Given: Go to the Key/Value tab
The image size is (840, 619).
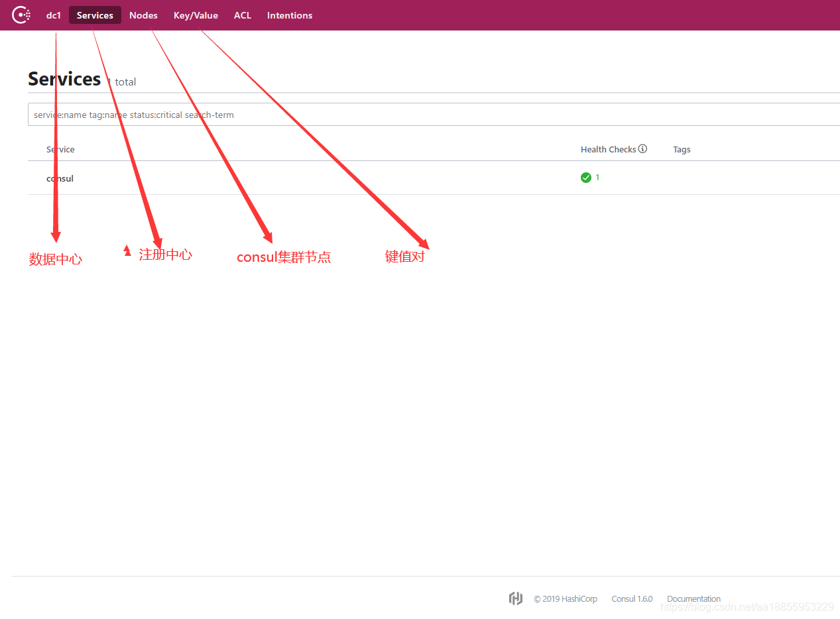Looking at the screenshot, I should tap(196, 15).
